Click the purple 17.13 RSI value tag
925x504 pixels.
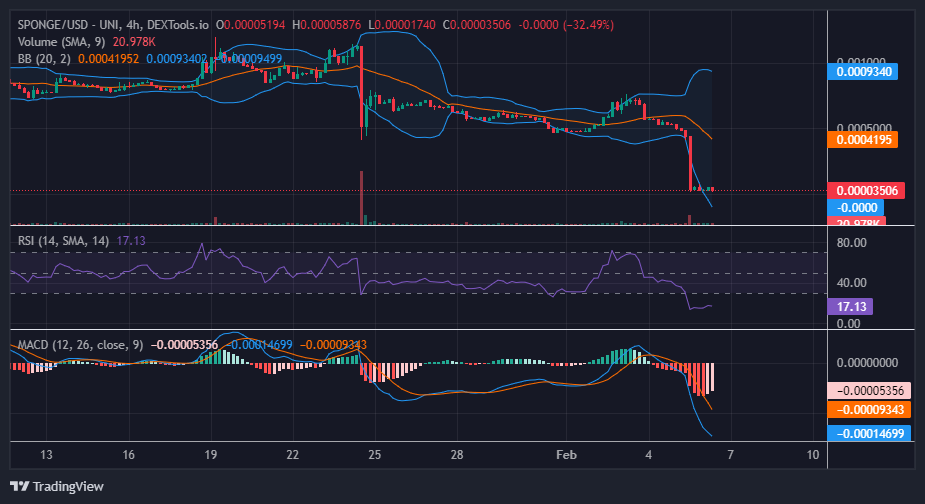pyautogui.click(x=850, y=307)
